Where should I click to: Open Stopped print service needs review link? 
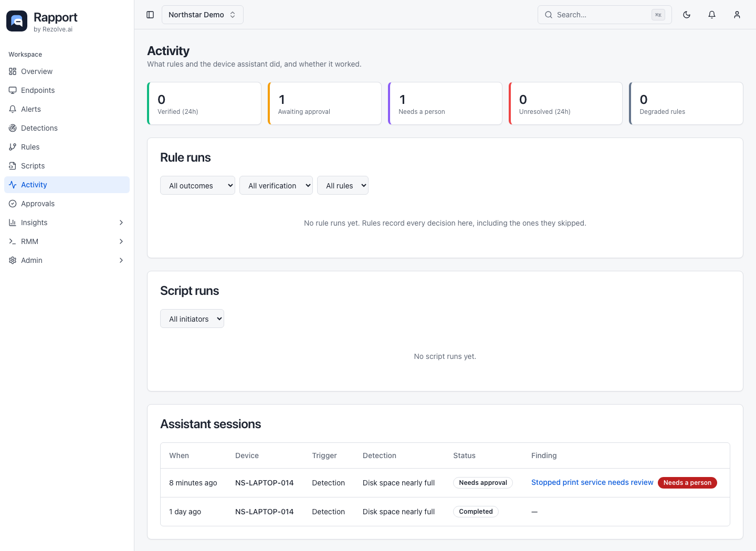pos(592,482)
